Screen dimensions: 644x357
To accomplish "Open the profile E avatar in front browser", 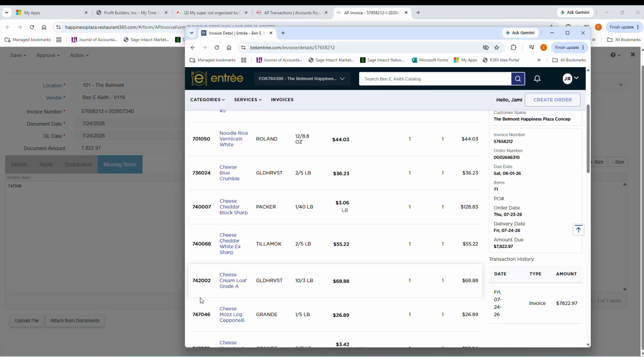I will (544, 47).
